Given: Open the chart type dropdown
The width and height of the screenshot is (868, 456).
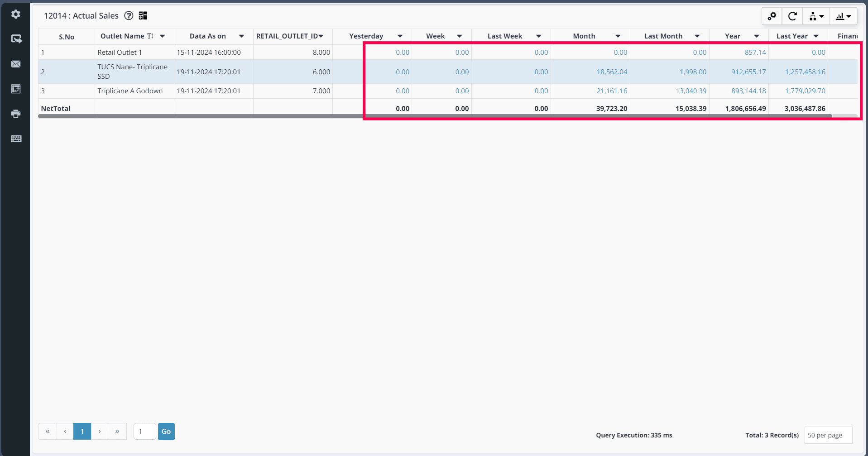Looking at the screenshot, I should click(x=843, y=16).
